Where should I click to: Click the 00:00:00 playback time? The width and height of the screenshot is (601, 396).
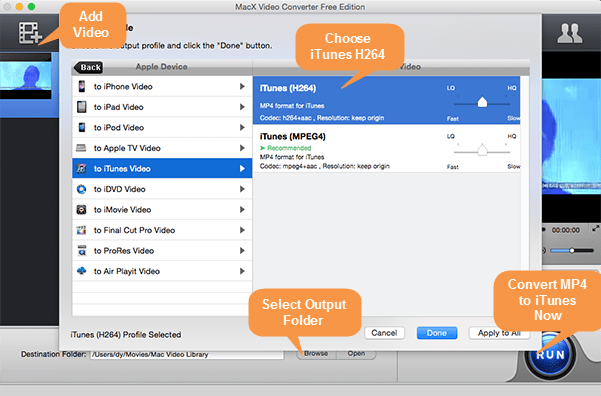[x=565, y=230]
